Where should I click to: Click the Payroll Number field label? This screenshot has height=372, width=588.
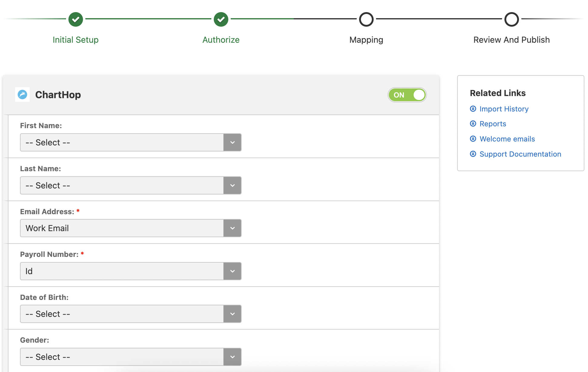(49, 254)
